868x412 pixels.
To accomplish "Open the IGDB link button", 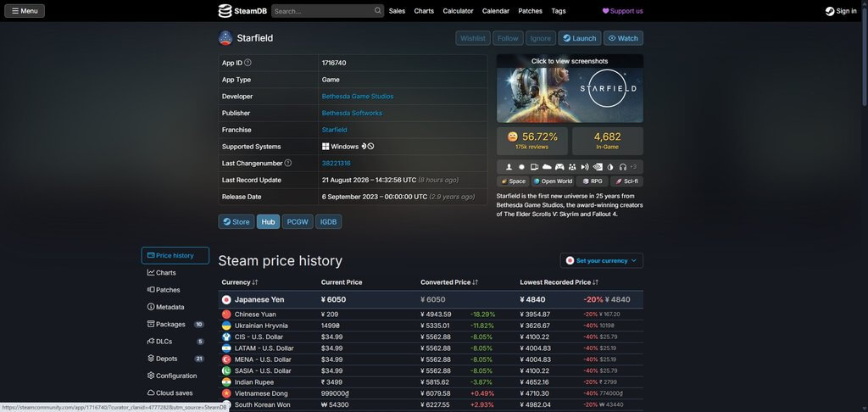I will tap(328, 221).
